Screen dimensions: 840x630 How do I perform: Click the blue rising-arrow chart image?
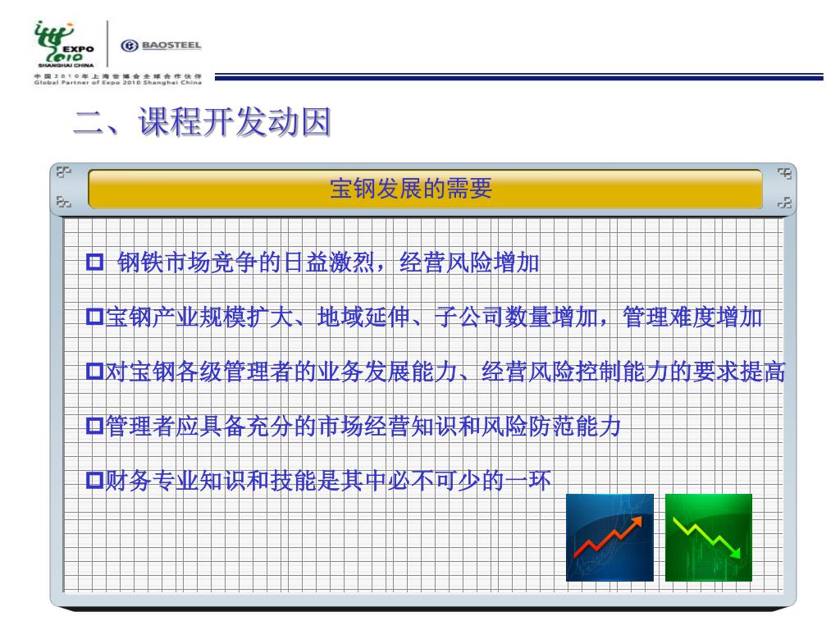coord(609,537)
